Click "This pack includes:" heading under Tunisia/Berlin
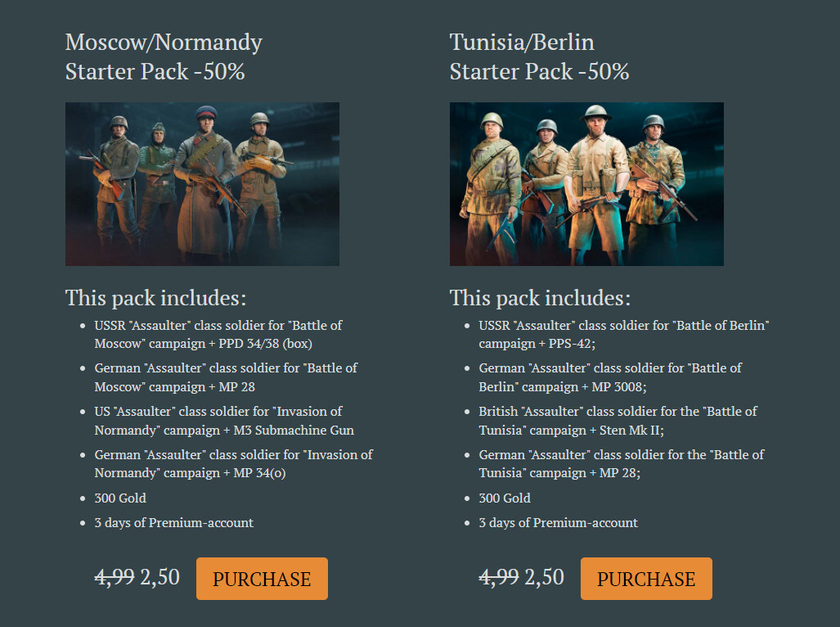 point(540,297)
